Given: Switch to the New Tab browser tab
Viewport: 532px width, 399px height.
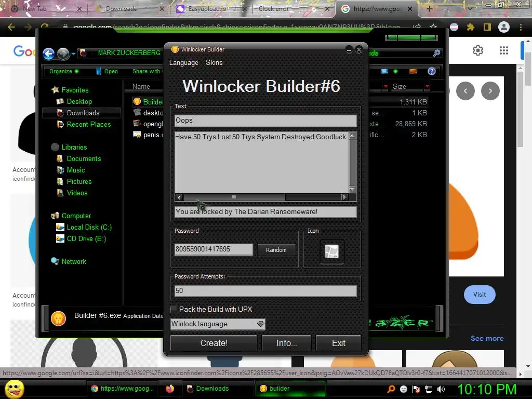Looking at the screenshot, I should (35, 9).
